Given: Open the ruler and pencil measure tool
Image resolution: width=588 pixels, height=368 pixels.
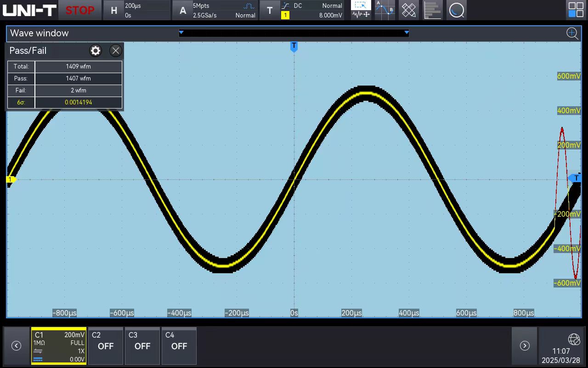Looking at the screenshot, I should pyautogui.click(x=408, y=10).
